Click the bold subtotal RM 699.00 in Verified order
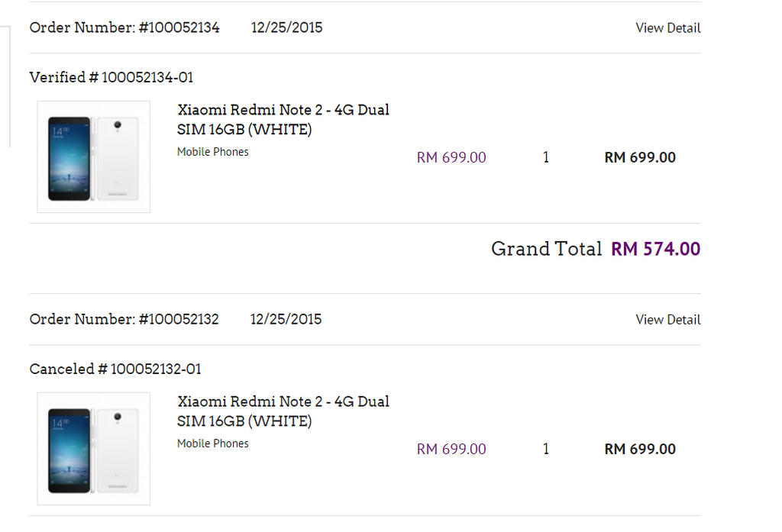The width and height of the screenshot is (782, 532). click(x=640, y=158)
